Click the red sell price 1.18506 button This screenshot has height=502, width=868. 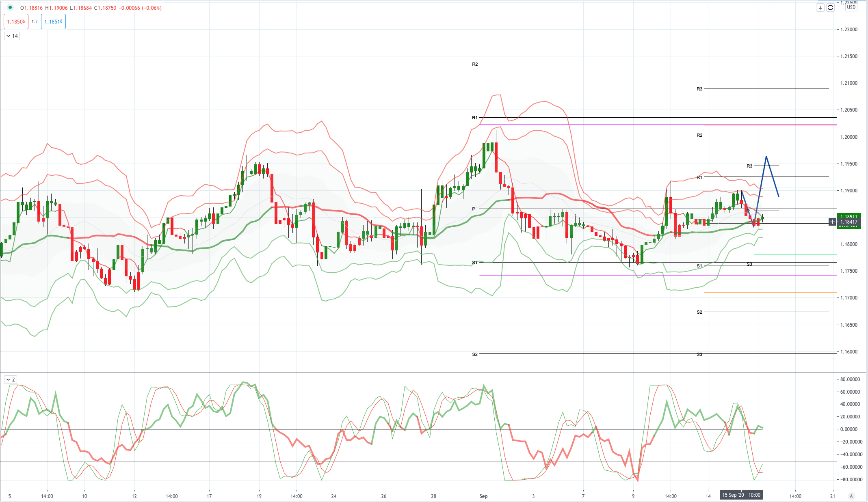click(x=16, y=22)
